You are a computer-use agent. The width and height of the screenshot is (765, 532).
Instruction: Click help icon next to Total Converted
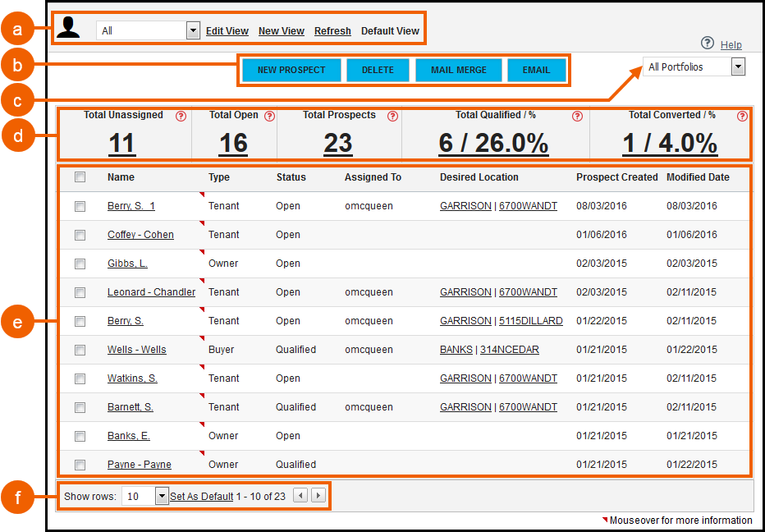click(x=742, y=117)
